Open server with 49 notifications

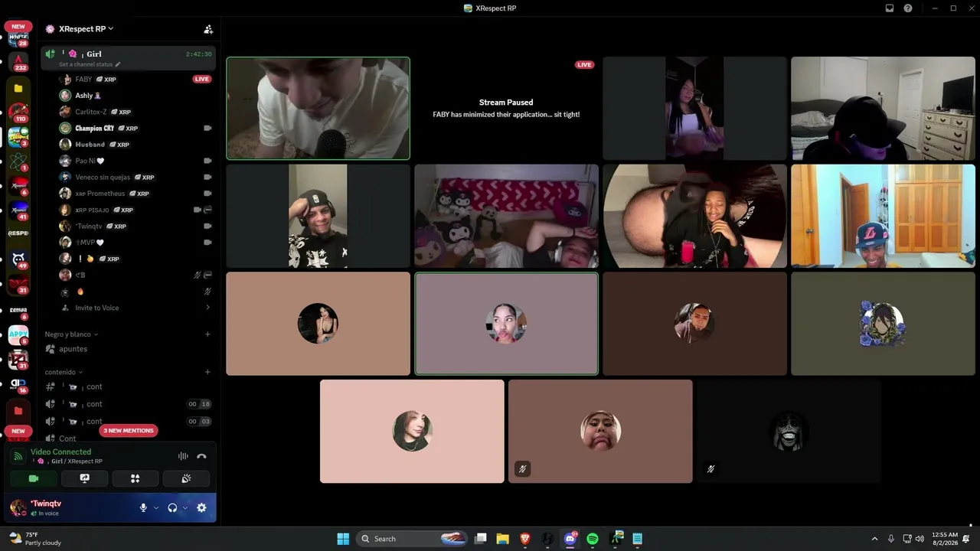(x=18, y=259)
